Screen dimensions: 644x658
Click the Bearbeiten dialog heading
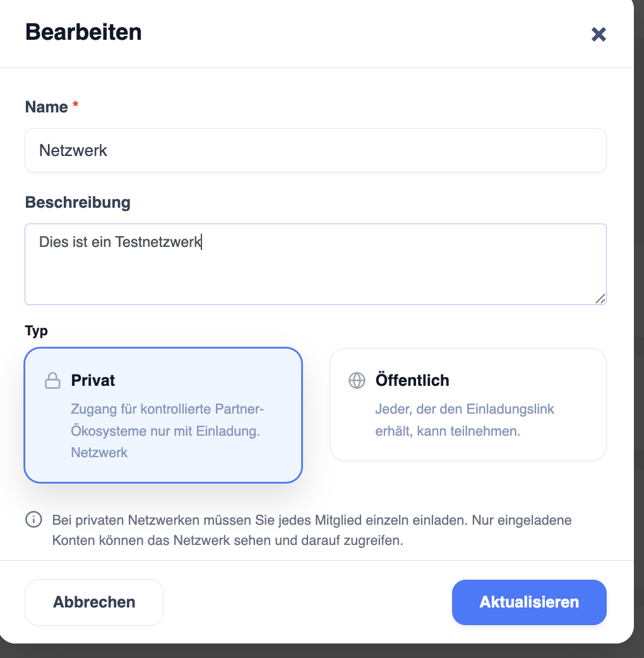(x=83, y=32)
